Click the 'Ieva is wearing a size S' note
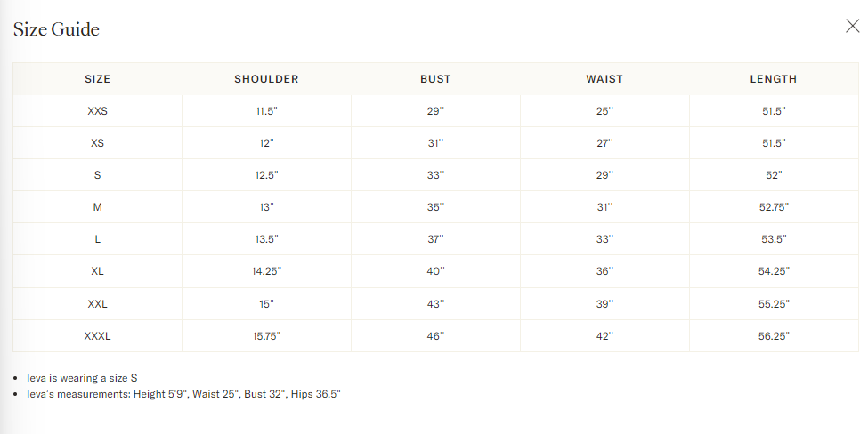 (x=82, y=377)
